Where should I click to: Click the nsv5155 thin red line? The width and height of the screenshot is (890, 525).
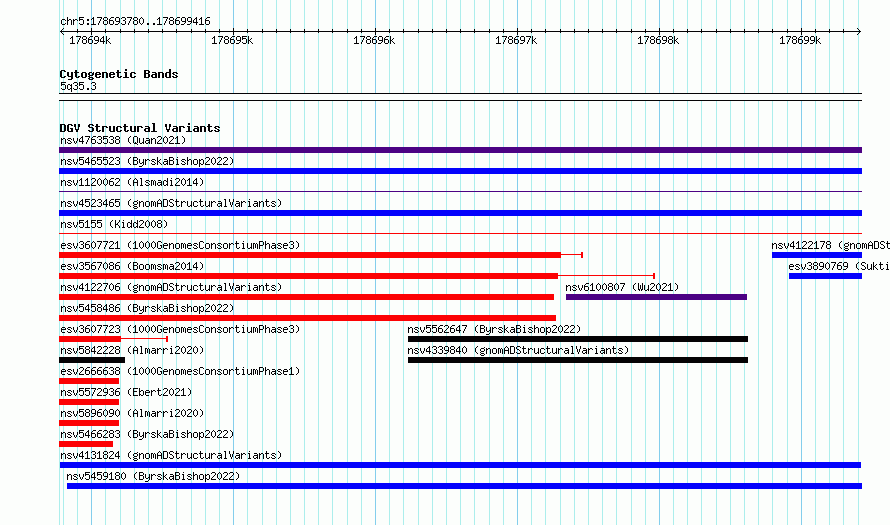pyautogui.click(x=460, y=234)
